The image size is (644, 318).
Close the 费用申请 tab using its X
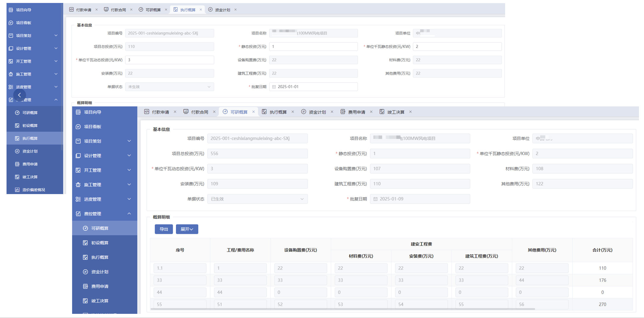tap(371, 112)
